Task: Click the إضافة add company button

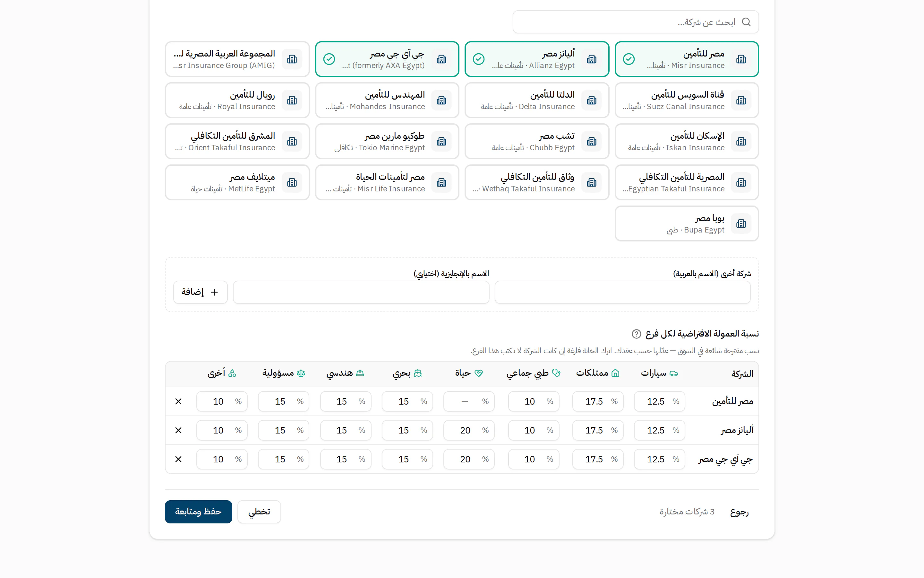Action: [200, 292]
